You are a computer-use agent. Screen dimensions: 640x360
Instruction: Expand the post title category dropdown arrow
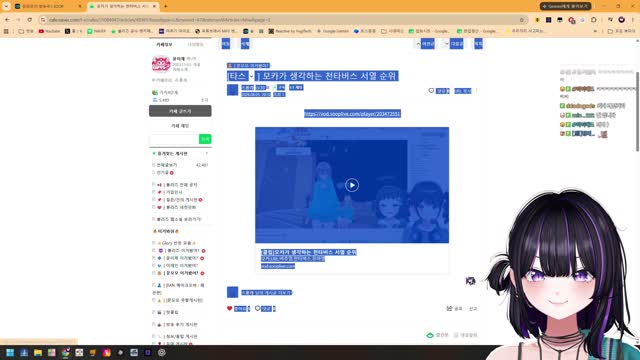point(251,76)
